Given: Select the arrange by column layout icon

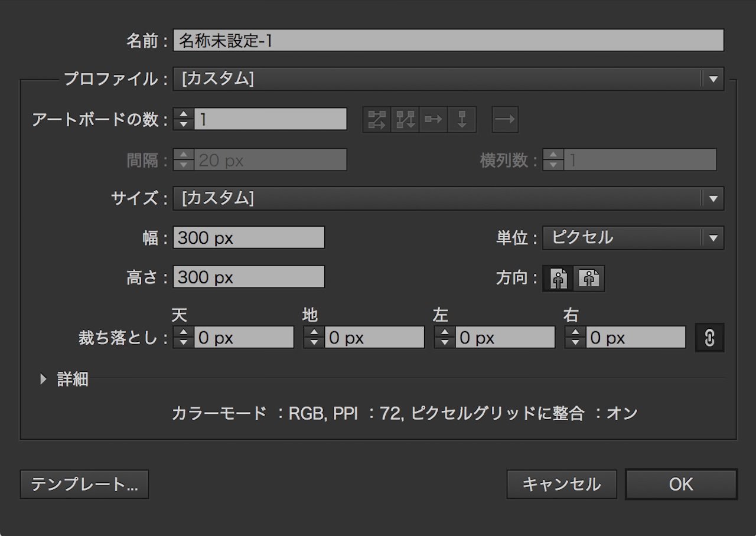Looking at the screenshot, I should point(462,120).
